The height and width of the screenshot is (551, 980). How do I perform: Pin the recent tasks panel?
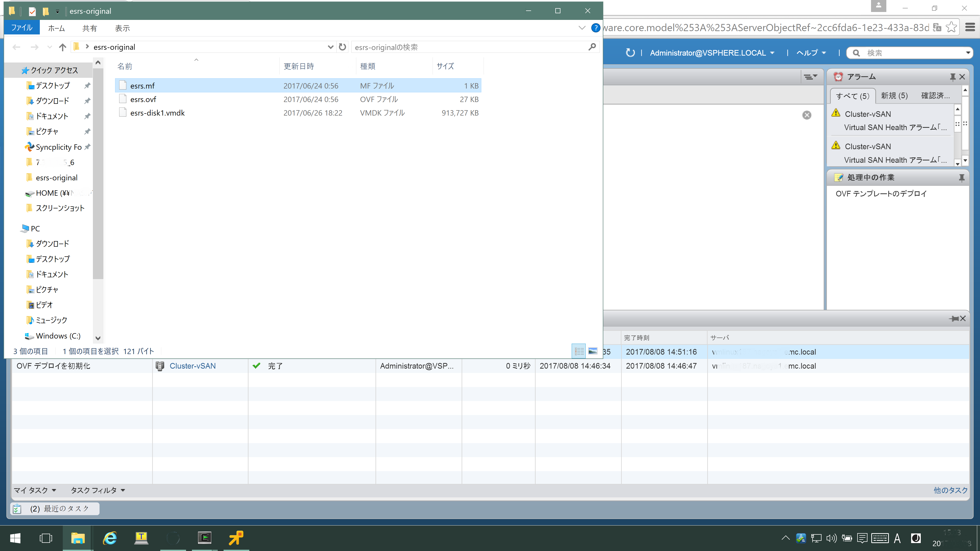tap(953, 318)
